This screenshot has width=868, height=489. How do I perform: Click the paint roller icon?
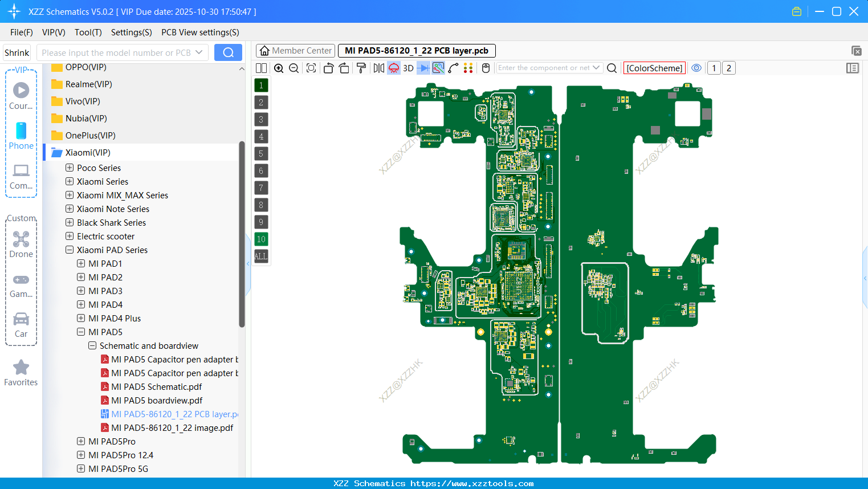tap(361, 68)
